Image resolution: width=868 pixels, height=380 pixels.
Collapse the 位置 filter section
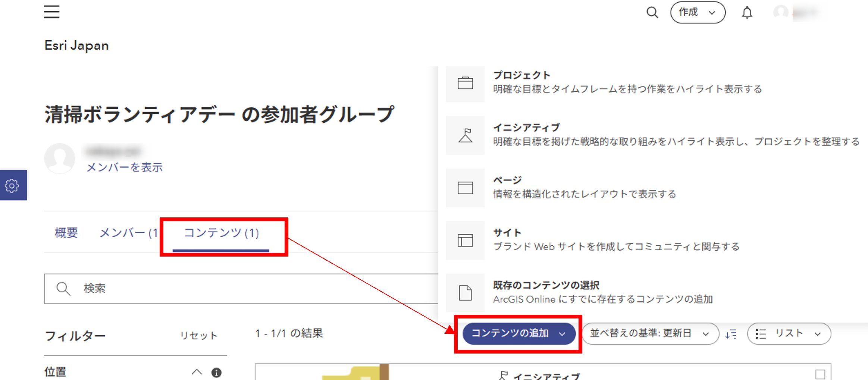pyautogui.click(x=197, y=372)
